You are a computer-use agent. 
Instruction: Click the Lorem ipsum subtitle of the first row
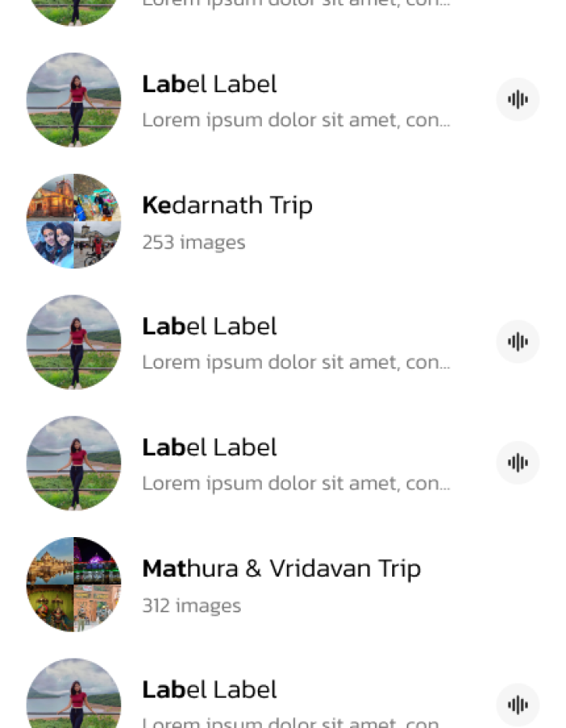[x=296, y=119]
